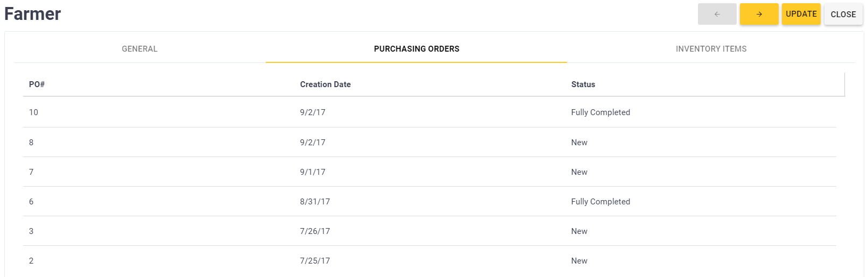Screen dimensions: 868x277
Task: Sort by the PO# column header
Action: [x=37, y=84]
